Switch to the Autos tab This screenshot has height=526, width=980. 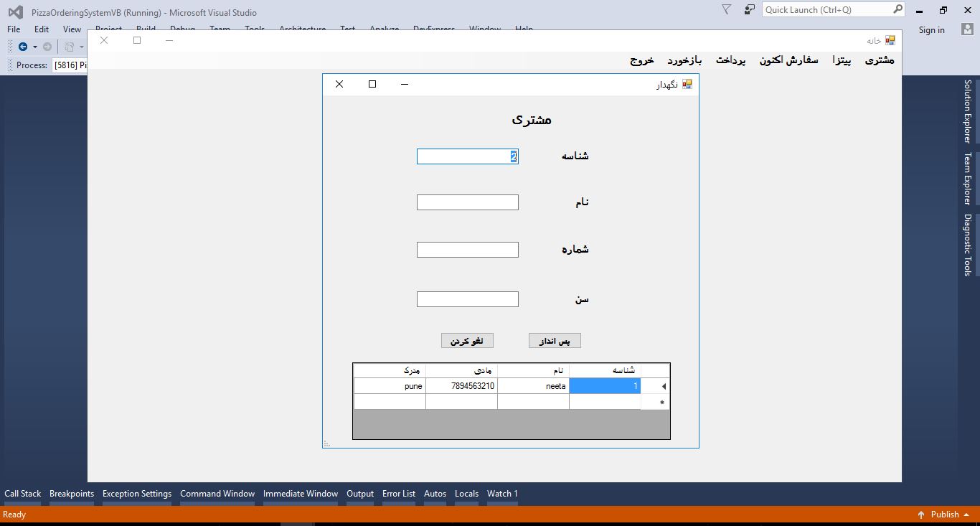pos(435,494)
